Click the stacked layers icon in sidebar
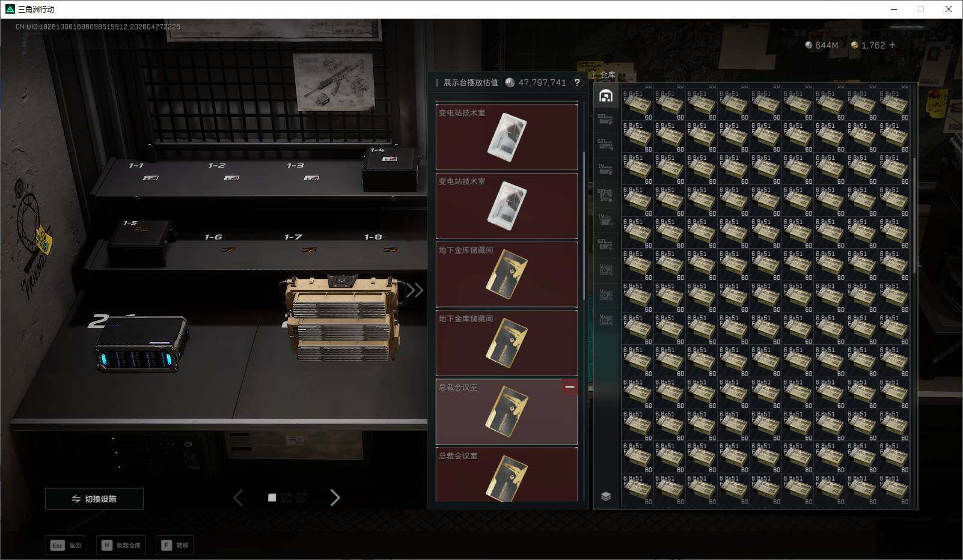Screen dimensions: 963x560 (x=606, y=496)
